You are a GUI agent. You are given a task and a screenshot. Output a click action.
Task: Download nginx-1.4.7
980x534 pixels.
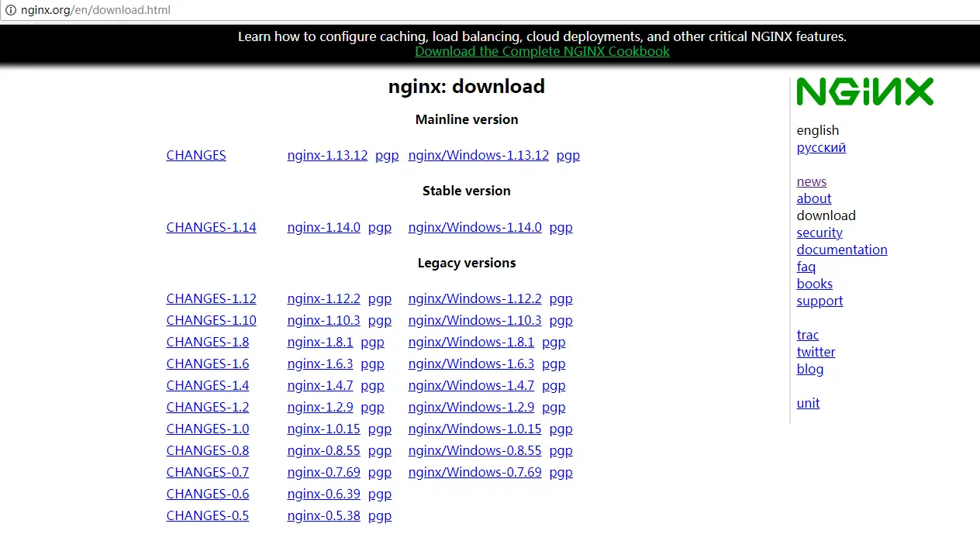[x=320, y=385]
